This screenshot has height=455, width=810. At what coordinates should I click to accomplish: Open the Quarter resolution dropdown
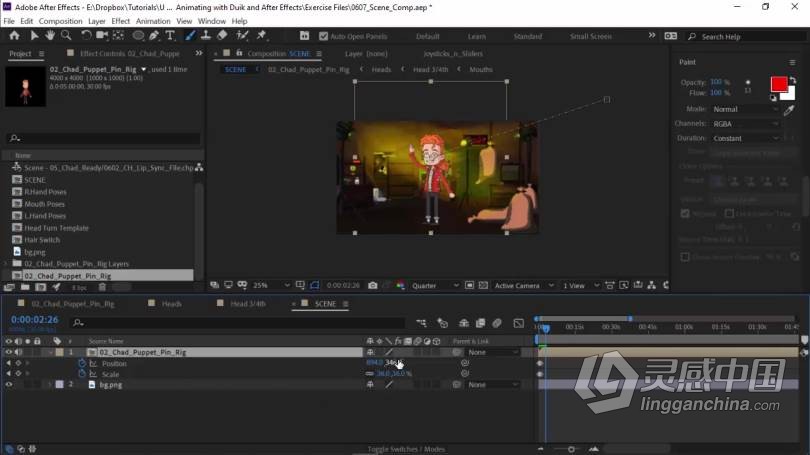click(x=434, y=285)
